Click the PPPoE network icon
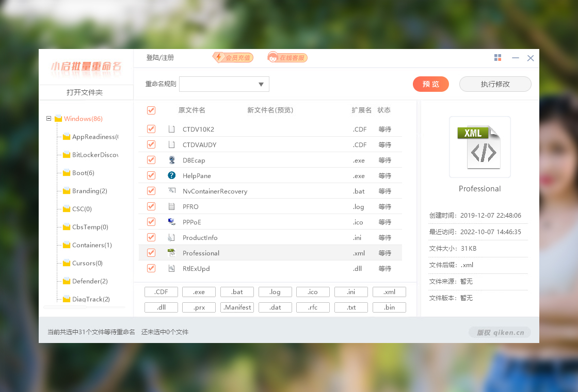The image size is (578, 392). click(171, 222)
